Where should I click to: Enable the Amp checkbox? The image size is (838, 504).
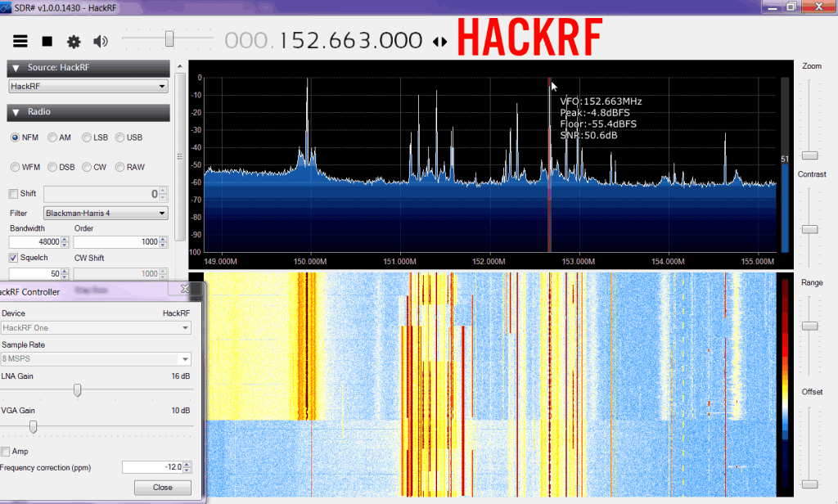(x=6, y=452)
